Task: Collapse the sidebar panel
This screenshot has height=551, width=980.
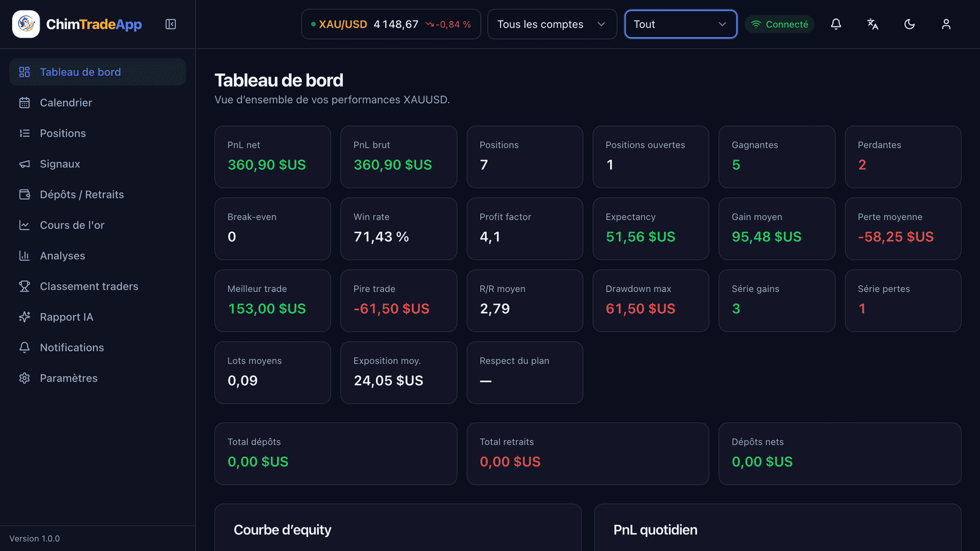Action: click(171, 24)
